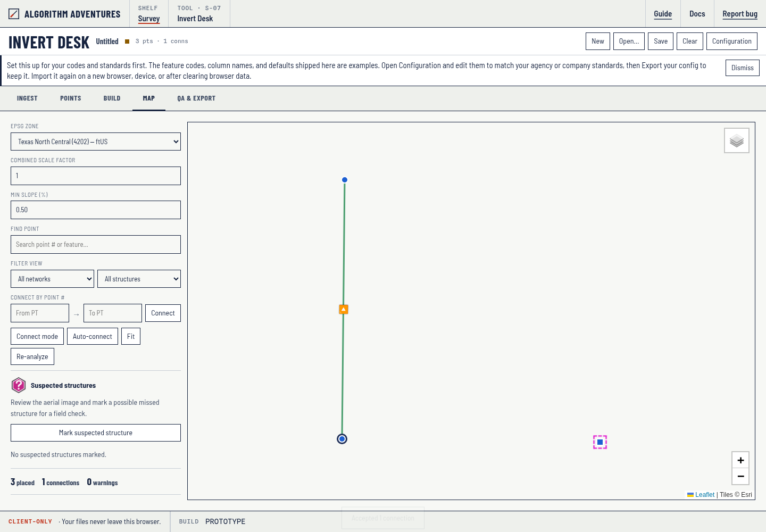
Task: Open the All structures filter dropdown
Action: tap(139, 279)
